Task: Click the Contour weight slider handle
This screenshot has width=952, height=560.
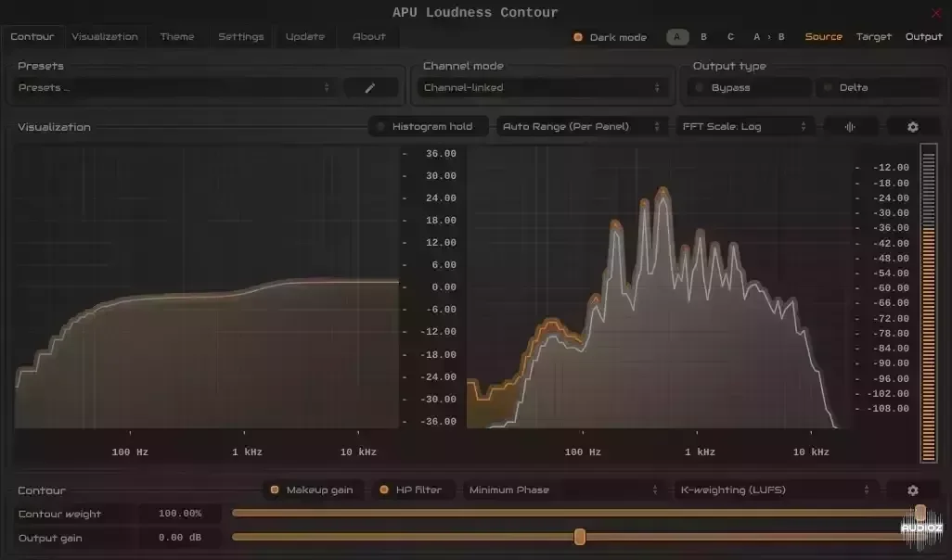Action: coord(920,513)
